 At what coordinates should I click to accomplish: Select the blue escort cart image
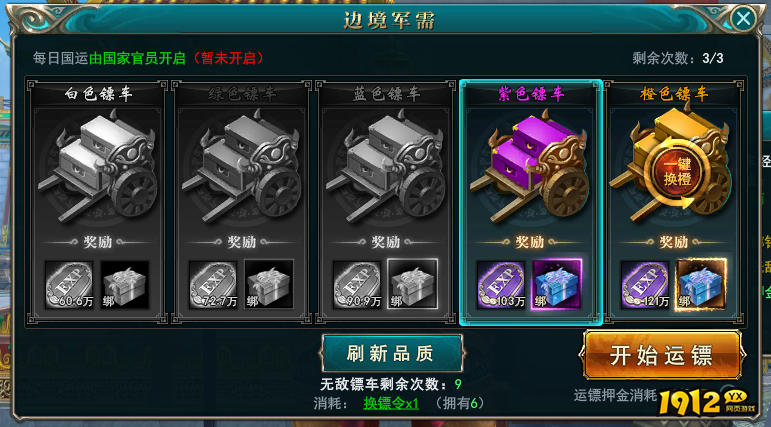click(x=386, y=167)
